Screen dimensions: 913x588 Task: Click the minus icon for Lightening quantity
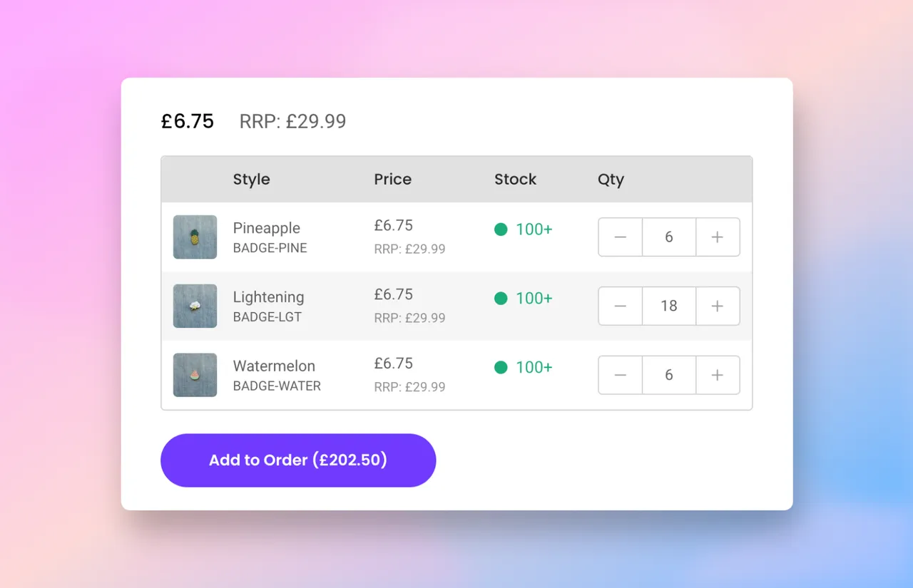tap(620, 306)
